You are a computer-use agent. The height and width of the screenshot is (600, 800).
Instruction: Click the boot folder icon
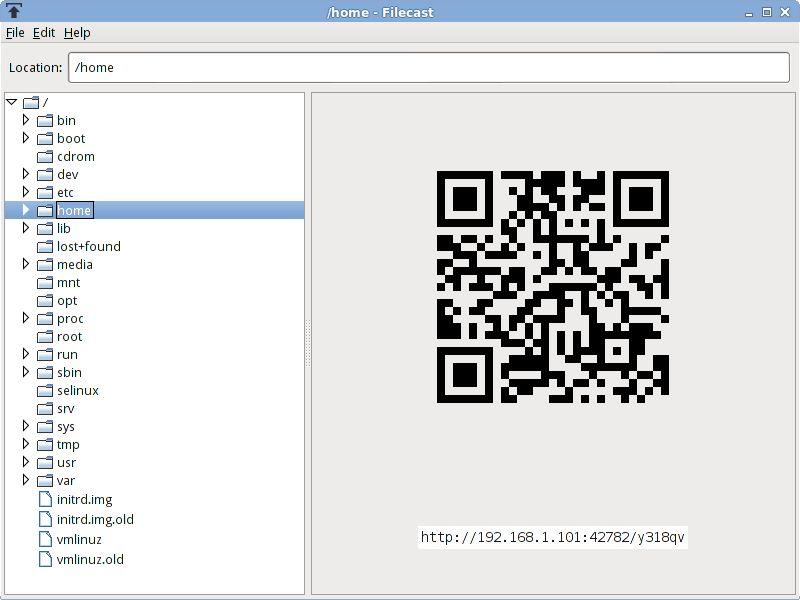point(45,138)
